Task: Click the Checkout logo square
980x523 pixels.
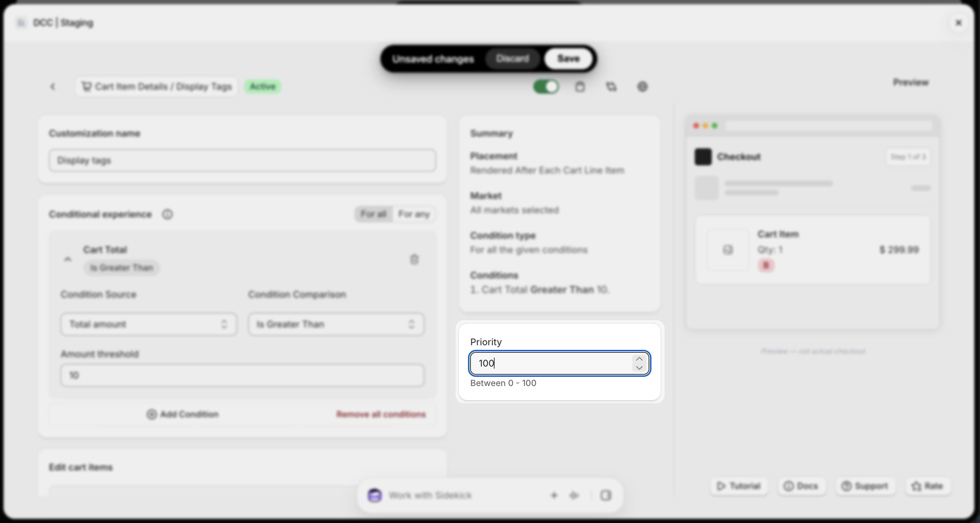Action: (703, 157)
